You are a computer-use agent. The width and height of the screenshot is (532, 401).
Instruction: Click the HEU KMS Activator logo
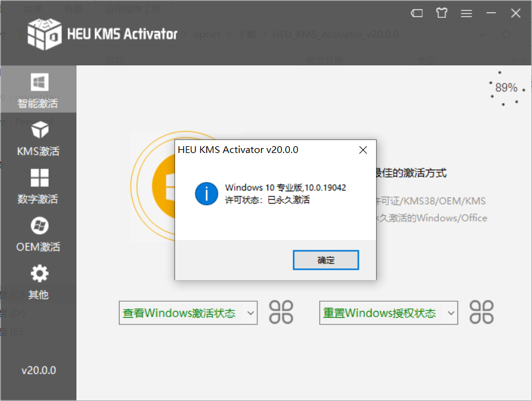click(102, 34)
